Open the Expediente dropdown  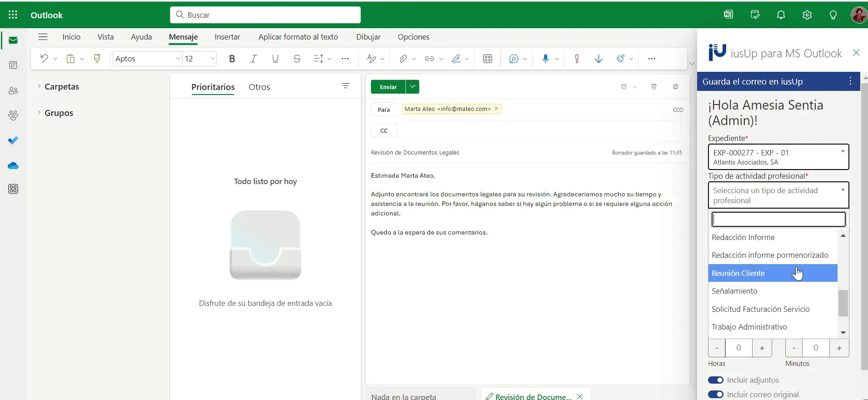pyautogui.click(x=778, y=157)
